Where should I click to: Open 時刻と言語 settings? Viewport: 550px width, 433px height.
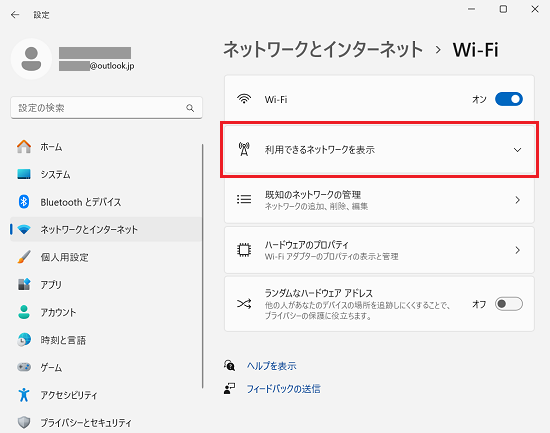click(106, 340)
